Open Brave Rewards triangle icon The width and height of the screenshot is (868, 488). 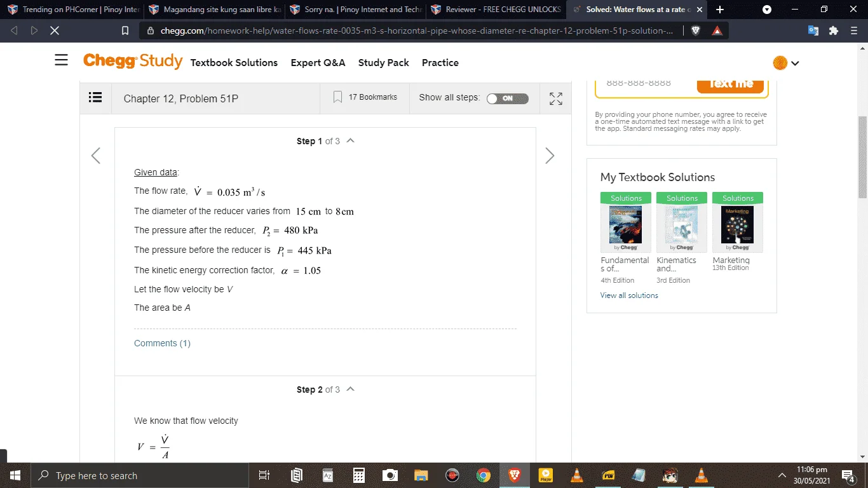(x=717, y=30)
